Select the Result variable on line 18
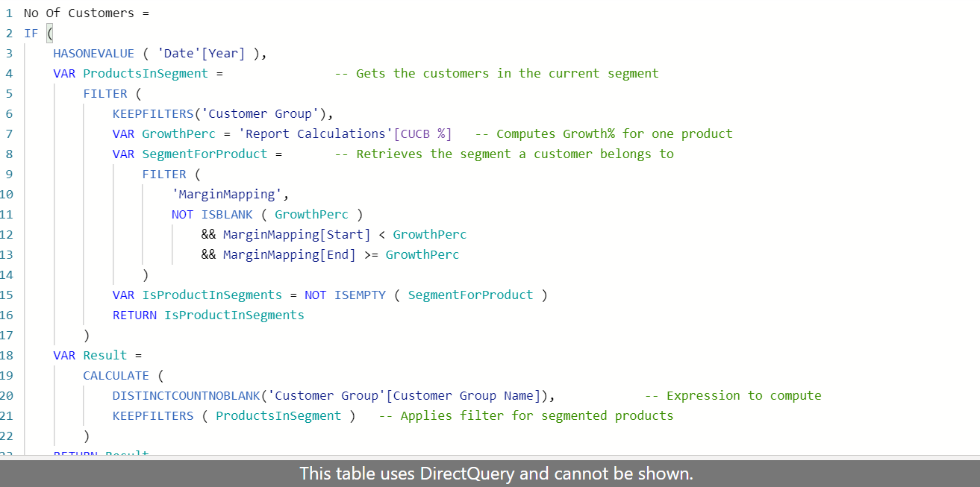 [x=104, y=355]
